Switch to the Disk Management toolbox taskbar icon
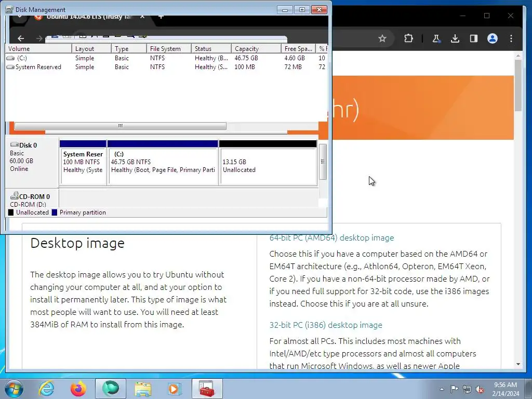 pyautogui.click(x=207, y=389)
